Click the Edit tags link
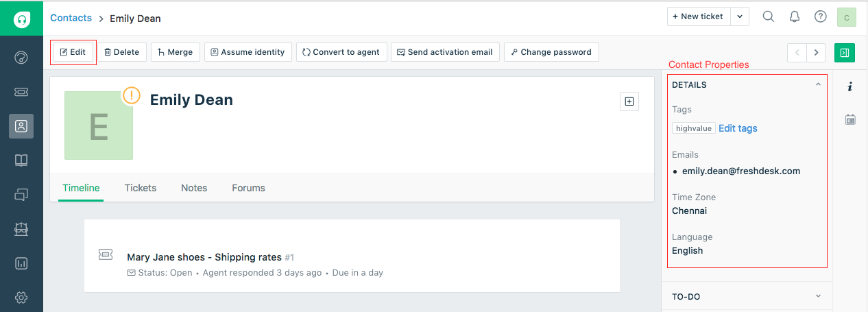This screenshot has height=312, width=868. pyautogui.click(x=738, y=128)
